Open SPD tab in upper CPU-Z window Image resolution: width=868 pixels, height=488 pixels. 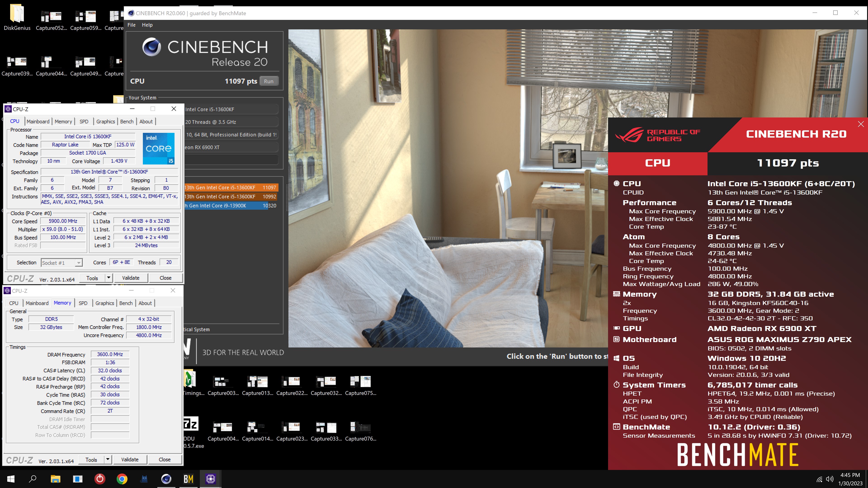tap(84, 122)
